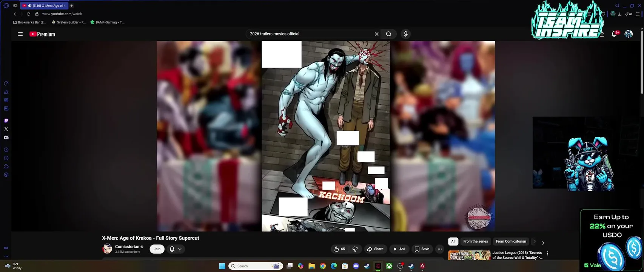Open the browser downloads icon
Image resolution: width=644 pixels, height=272 pixels.
click(x=620, y=14)
